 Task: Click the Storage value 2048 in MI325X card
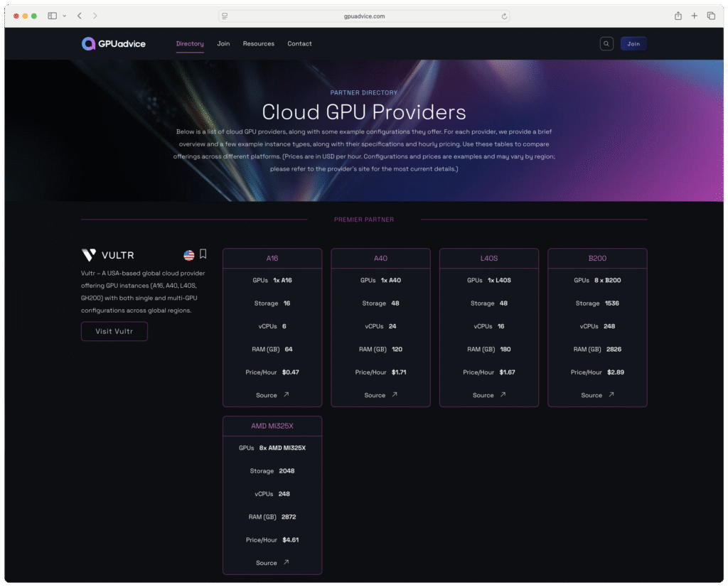287,471
